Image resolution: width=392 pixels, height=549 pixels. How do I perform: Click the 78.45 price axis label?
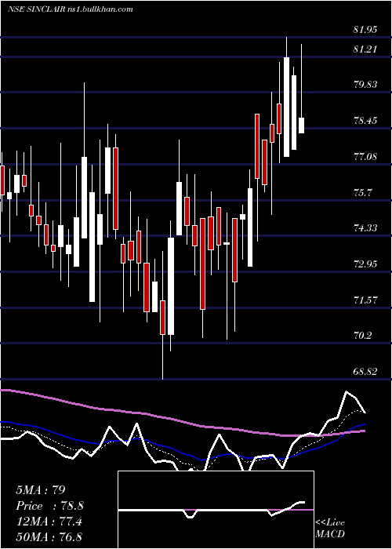(365, 121)
